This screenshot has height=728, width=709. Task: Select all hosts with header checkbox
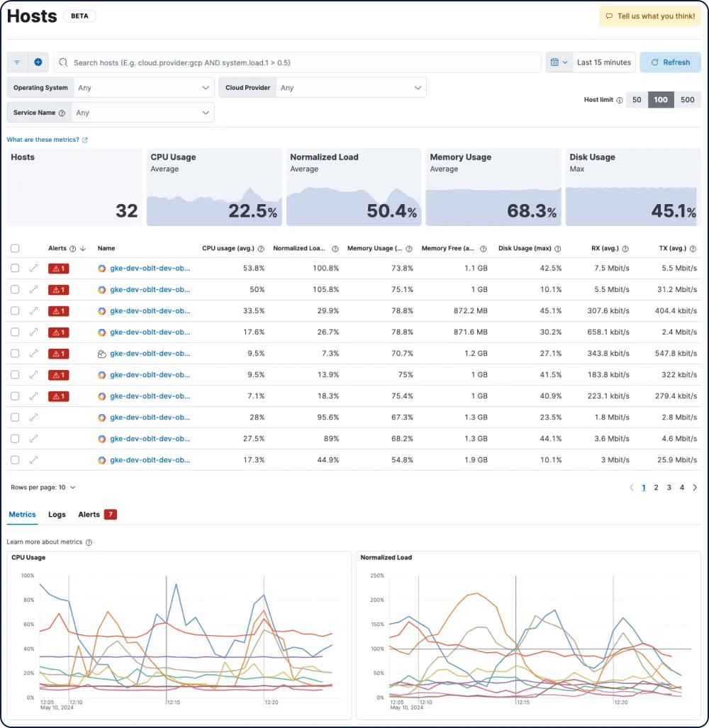(16, 248)
